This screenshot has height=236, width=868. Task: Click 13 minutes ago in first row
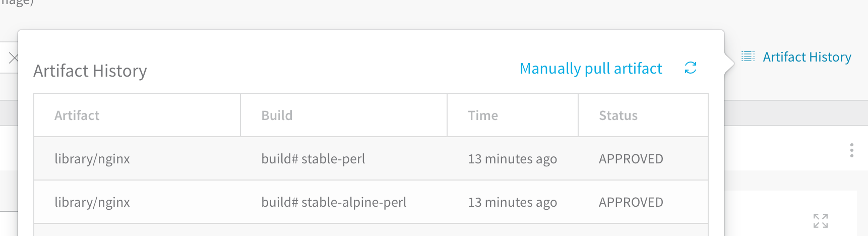513,159
